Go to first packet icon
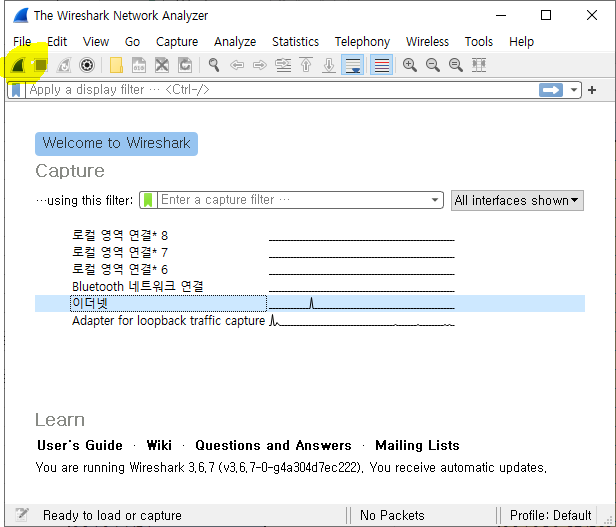 [306, 65]
